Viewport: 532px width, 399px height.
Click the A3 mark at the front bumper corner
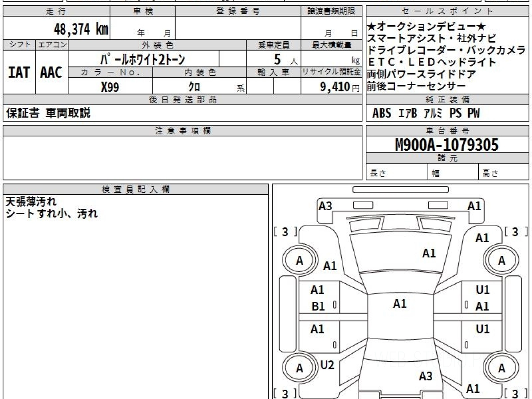point(325,206)
